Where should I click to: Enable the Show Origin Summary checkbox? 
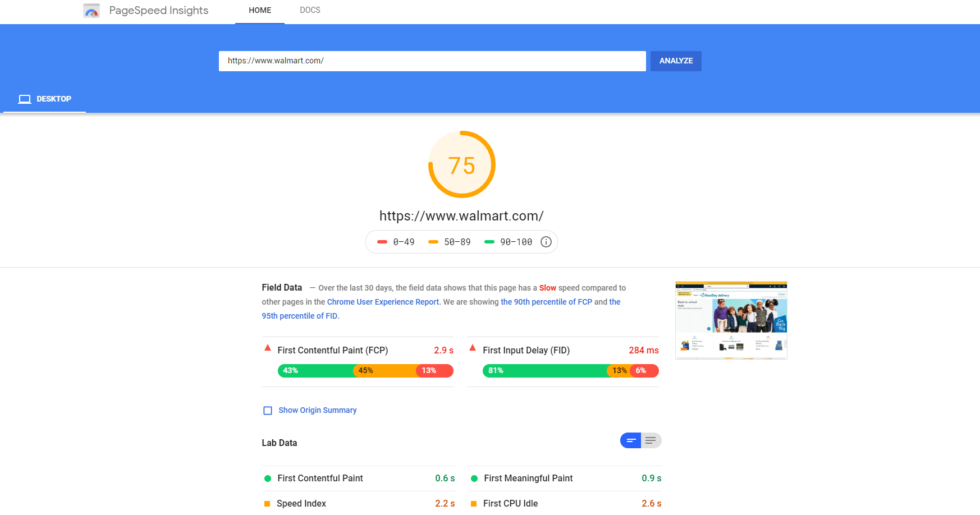[x=268, y=411]
